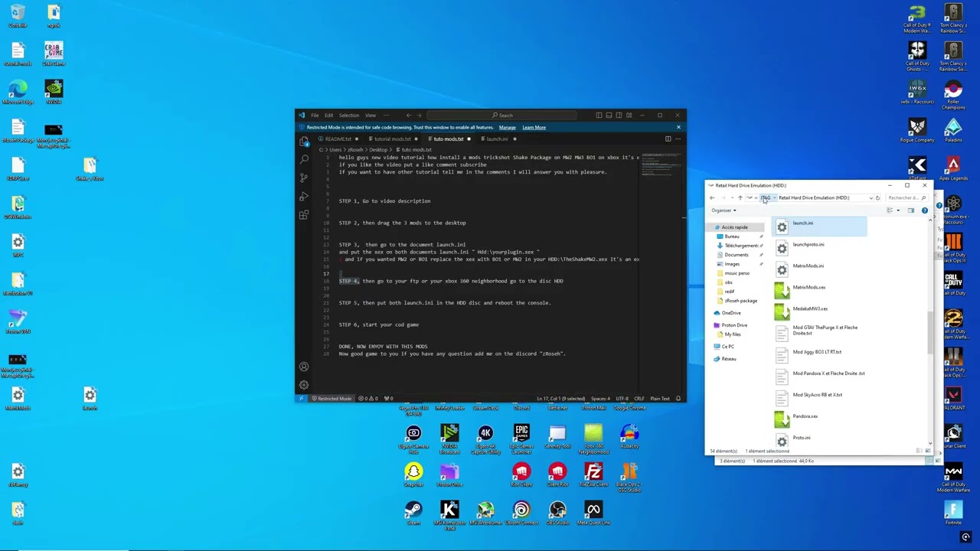Toggle panel layout in VS Code title bar
The image size is (980, 551).
click(609, 116)
